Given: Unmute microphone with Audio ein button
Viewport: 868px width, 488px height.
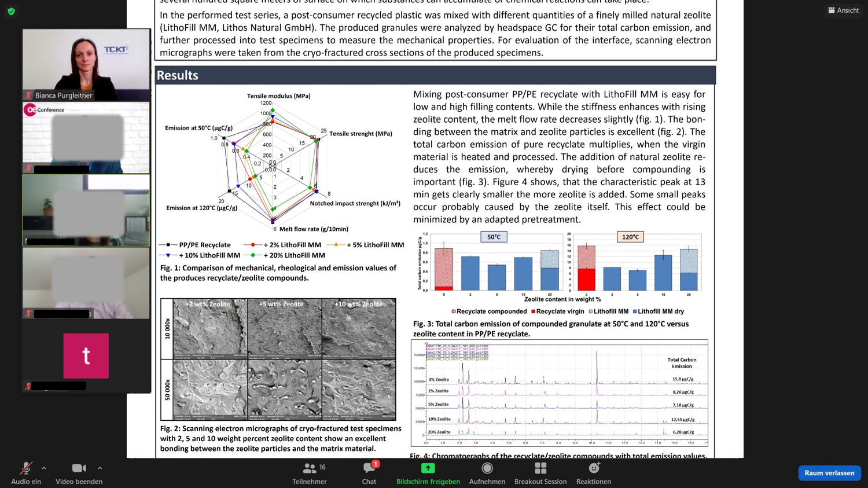Looking at the screenshot, I should [x=26, y=473].
